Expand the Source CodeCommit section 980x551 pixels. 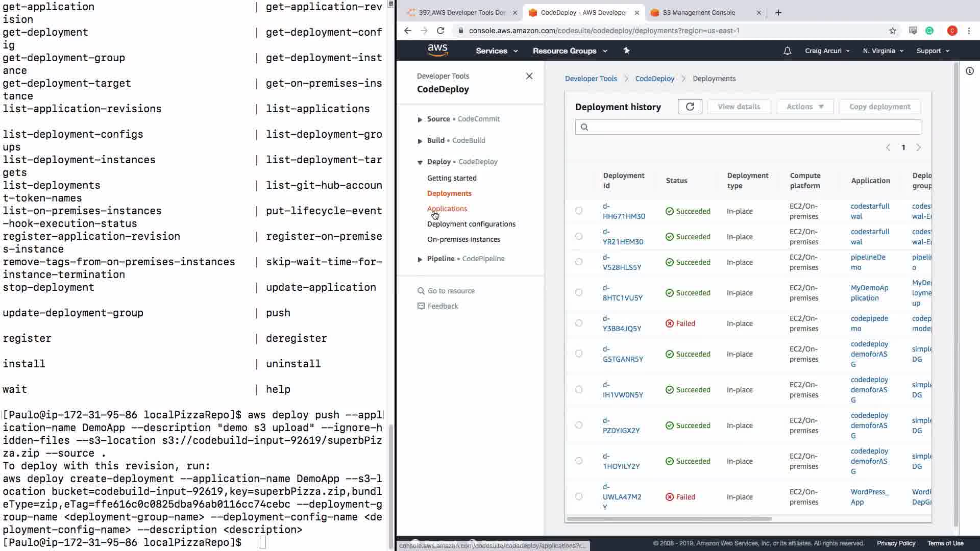420,119
